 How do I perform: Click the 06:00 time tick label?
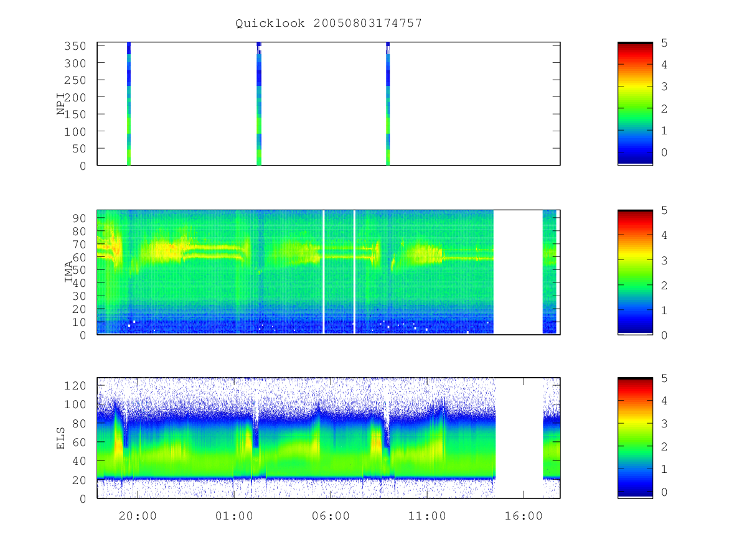pyautogui.click(x=330, y=516)
